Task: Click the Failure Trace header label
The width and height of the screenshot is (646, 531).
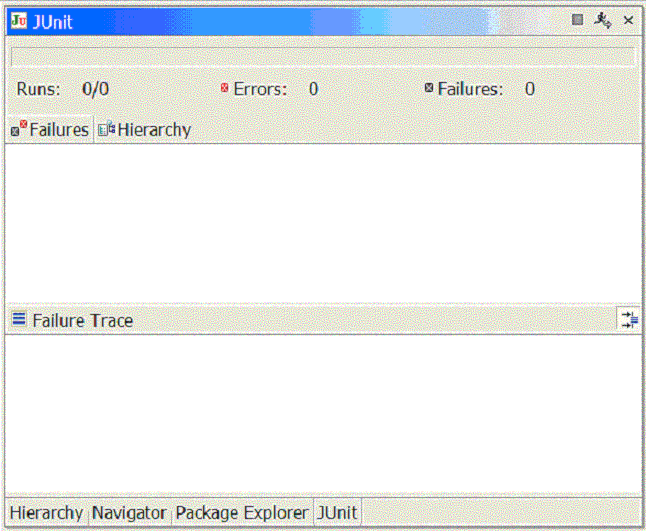Action: coord(82,320)
